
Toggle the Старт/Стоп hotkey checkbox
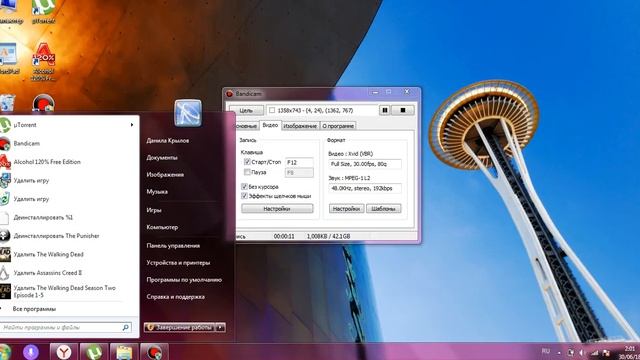coord(247,162)
